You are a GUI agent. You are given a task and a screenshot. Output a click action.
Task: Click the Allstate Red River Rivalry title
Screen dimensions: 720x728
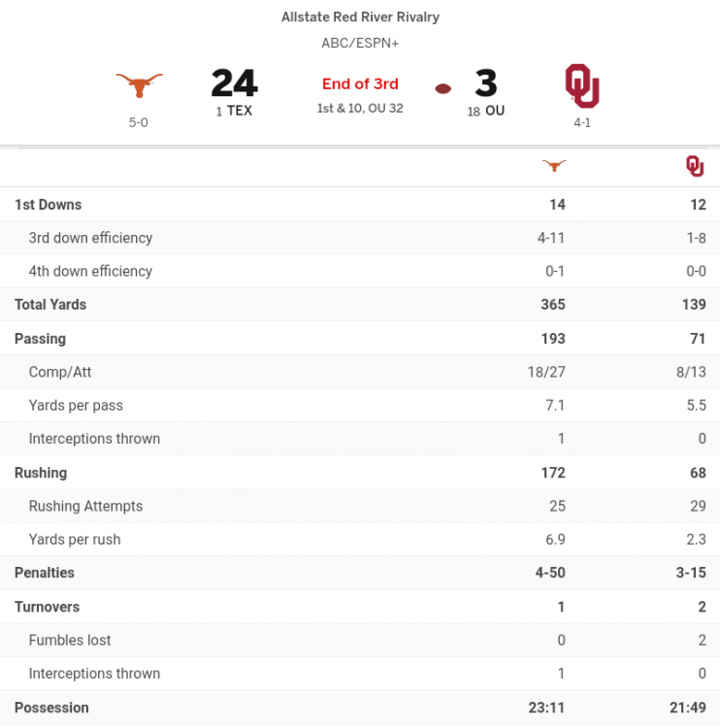click(360, 17)
